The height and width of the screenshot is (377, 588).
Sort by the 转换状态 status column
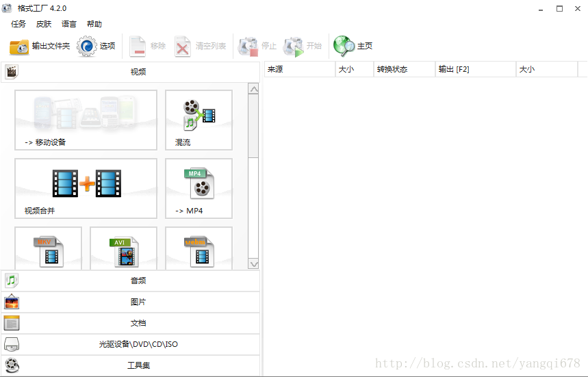click(405, 69)
